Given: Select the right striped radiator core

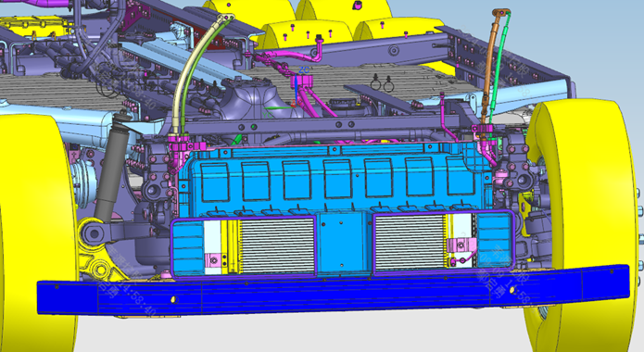Looking at the screenshot, I should coord(410,243).
